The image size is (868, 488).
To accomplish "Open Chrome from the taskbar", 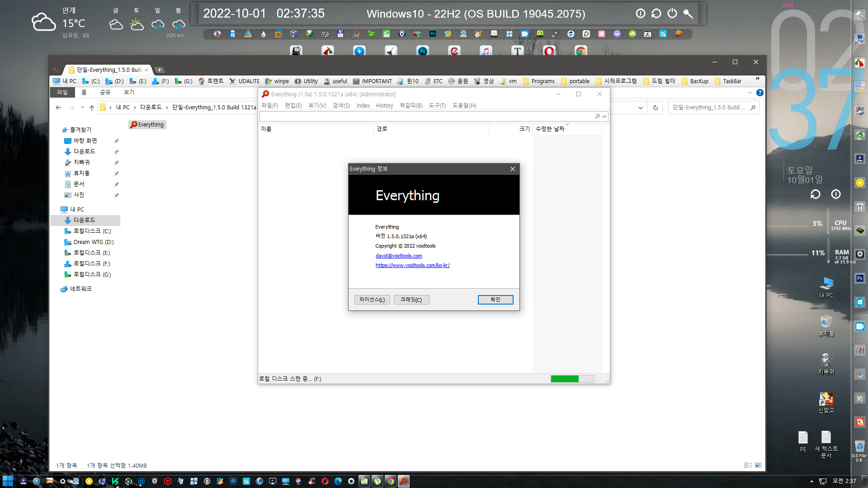I will [391, 482].
